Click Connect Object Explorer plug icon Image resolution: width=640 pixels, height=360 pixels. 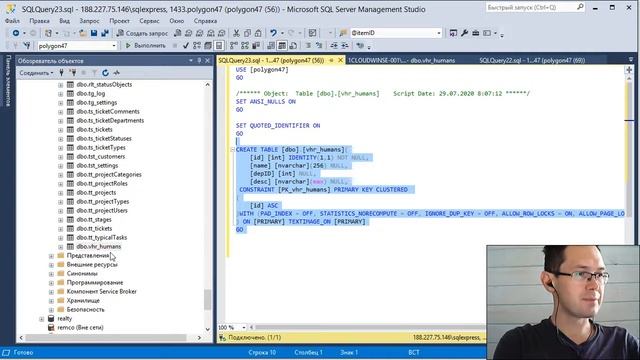click(x=61, y=73)
